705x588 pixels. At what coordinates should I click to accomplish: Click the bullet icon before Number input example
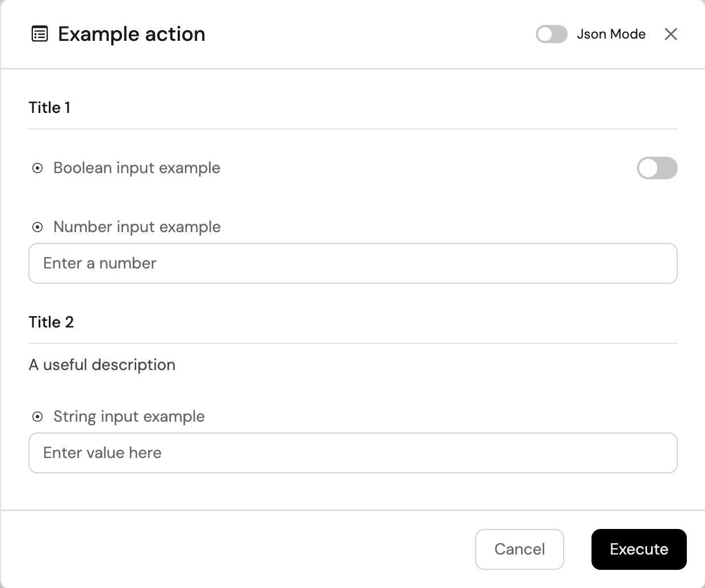click(x=37, y=227)
